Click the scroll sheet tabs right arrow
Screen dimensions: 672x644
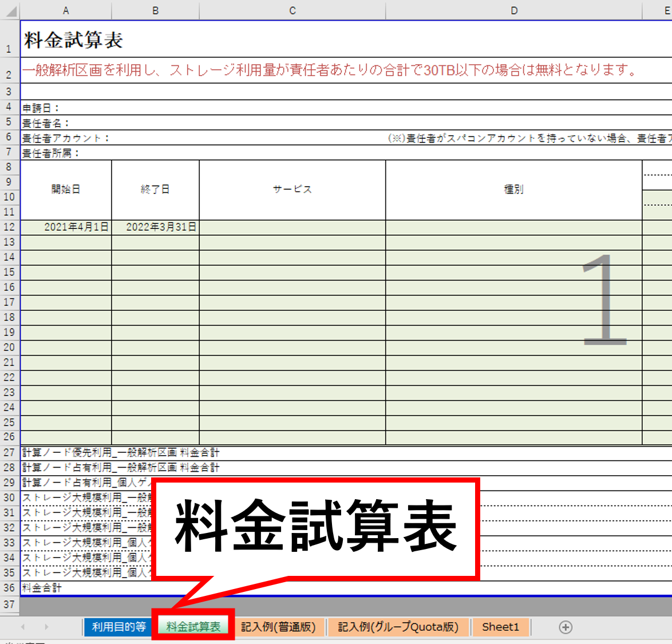pos(46,627)
